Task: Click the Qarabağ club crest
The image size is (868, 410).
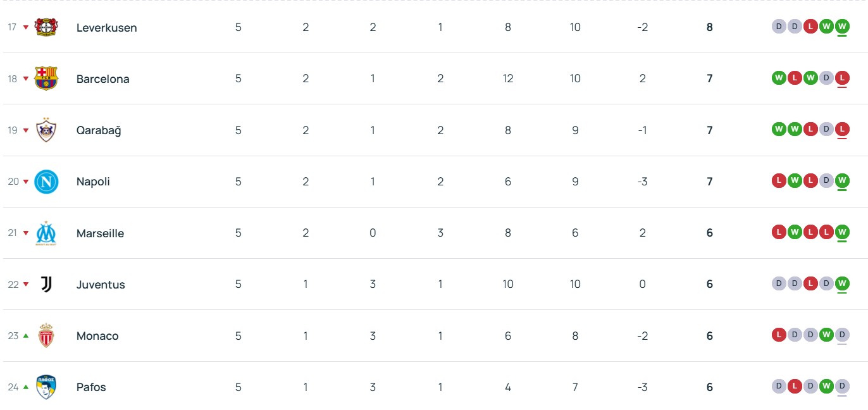Action: [46, 130]
